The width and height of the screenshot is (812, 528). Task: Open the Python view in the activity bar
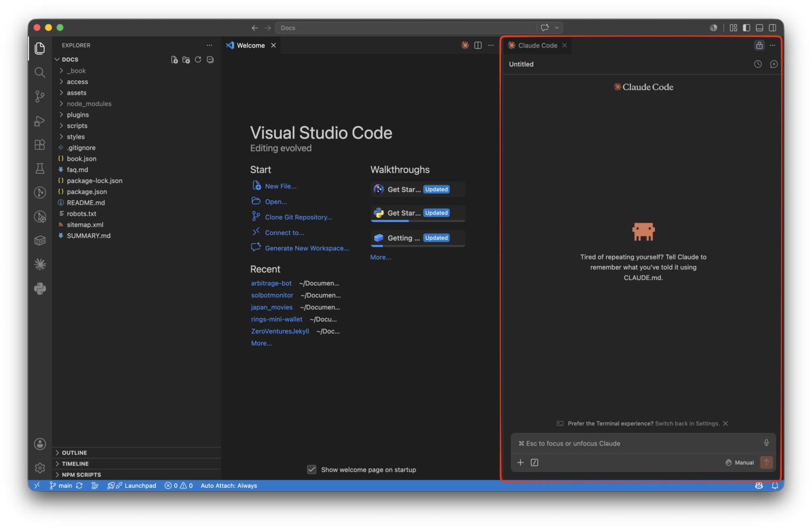[x=40, y=289]
